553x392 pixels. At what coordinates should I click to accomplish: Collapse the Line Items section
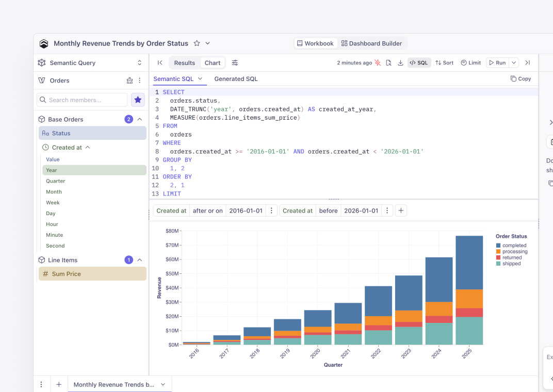pyautogui.click(x=140, y=260)
